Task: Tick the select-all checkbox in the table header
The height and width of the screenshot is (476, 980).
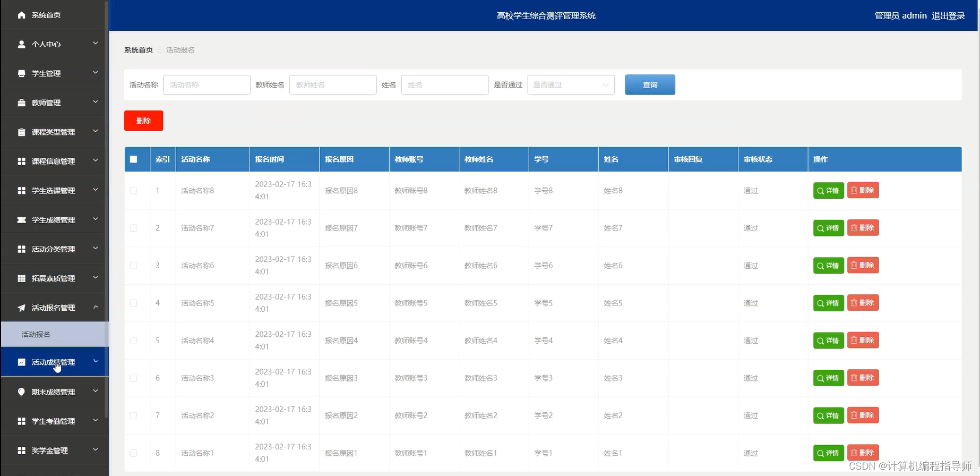Action: tap(133, 159)
